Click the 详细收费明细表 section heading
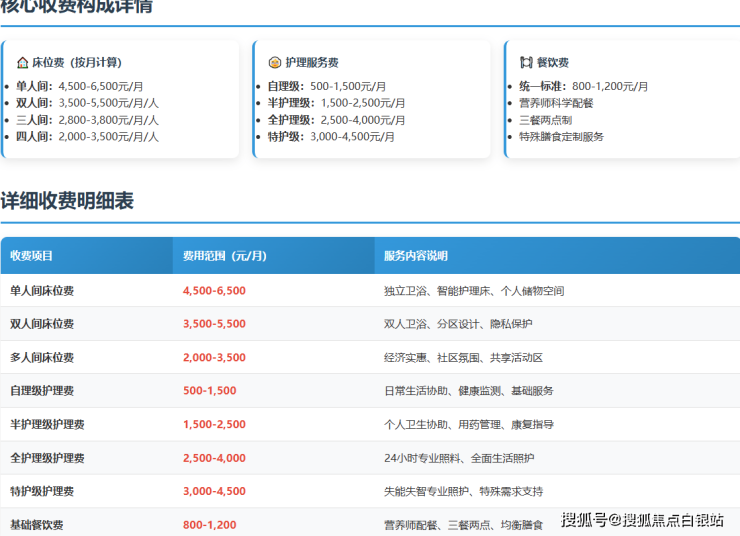This screenshot has width=740, height=536. 67,201
